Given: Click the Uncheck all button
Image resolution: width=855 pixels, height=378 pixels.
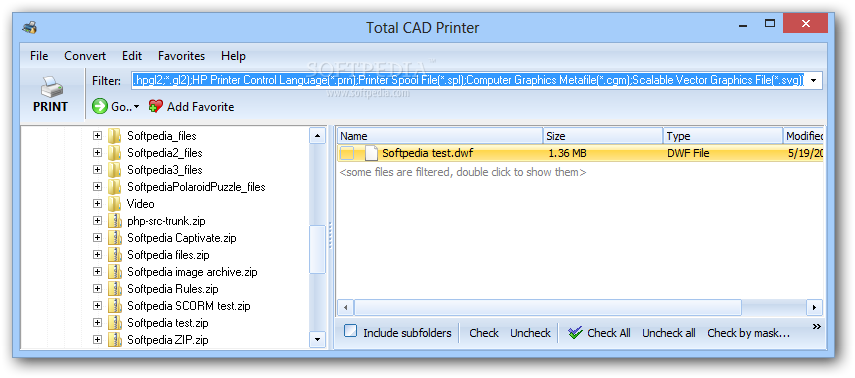Looking at the screenshot, I should click(x=669, y=333).
